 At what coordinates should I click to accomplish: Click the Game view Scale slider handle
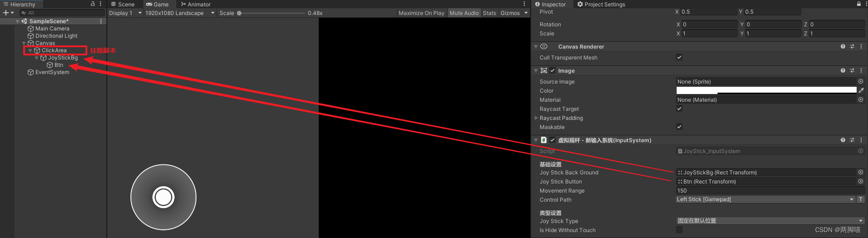click(239, 13)
